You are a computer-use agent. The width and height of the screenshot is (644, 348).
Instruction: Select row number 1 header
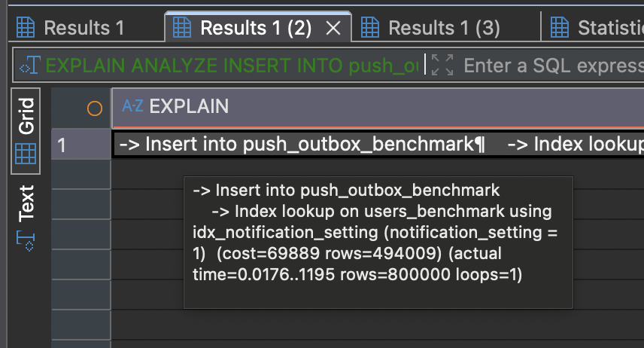pos(80,144)
